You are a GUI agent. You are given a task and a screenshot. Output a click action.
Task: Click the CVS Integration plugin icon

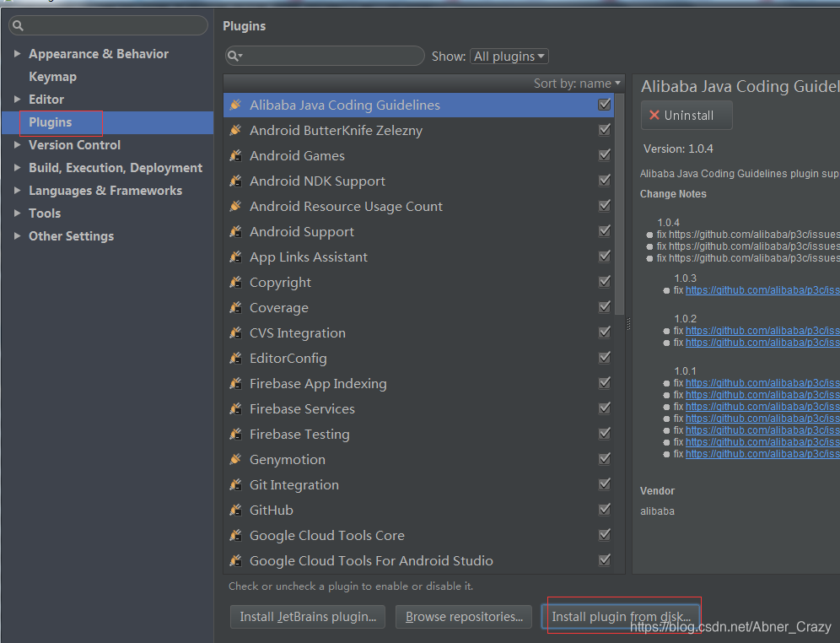pyautogui.click(x=235, y=332)
